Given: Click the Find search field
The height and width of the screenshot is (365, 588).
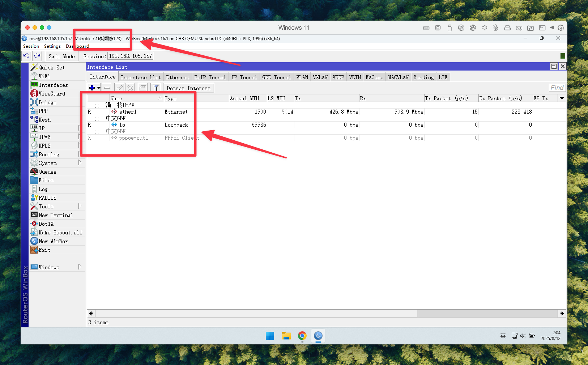Looking at the screenshot, I should point(557,88).
